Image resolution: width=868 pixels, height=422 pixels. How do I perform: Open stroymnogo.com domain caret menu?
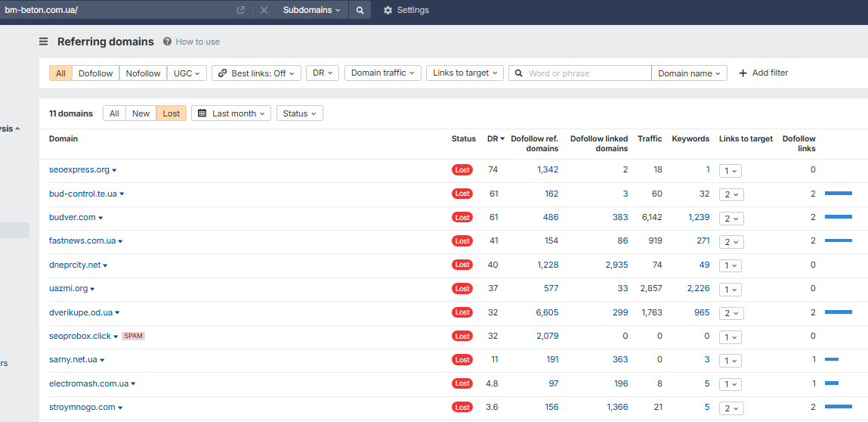[120, 408]
